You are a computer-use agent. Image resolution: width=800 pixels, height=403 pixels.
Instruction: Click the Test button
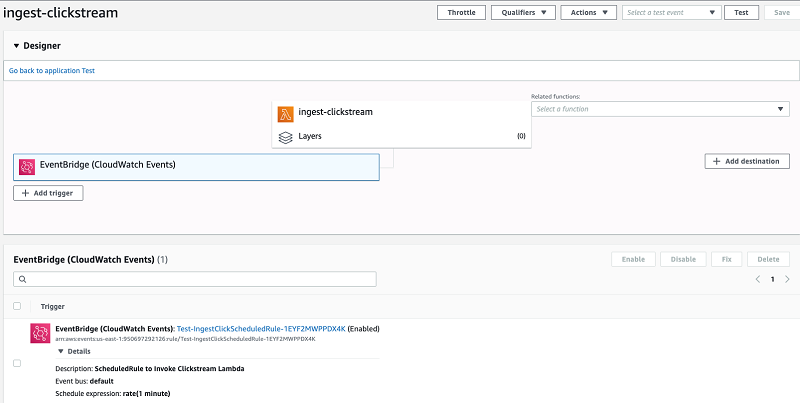tap(741, 13)
